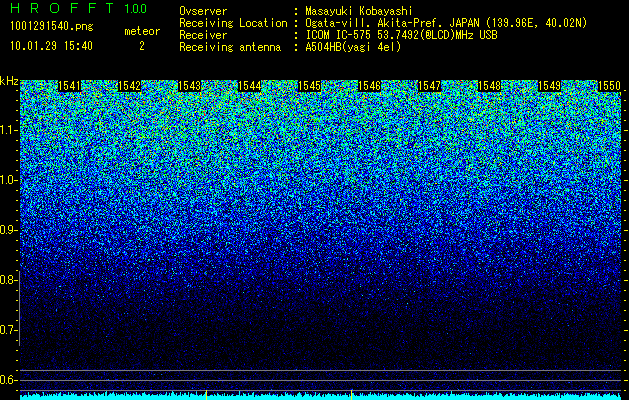The height and width of the screenshot is (400, 629).
Task: Click the Receiving antenna label
Action: pyautogui.click(x=230, y=47)
